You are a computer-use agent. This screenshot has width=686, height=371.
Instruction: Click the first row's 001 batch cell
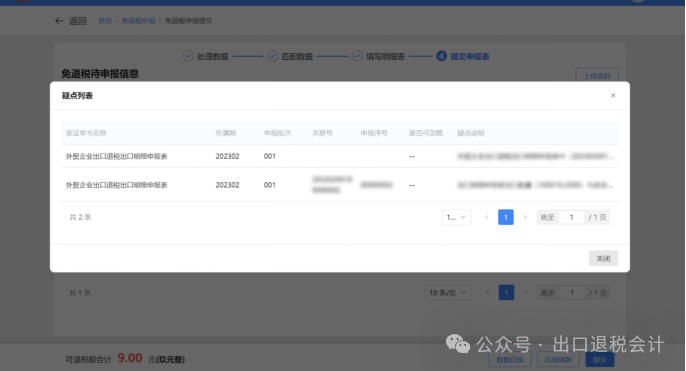(270, 156)
